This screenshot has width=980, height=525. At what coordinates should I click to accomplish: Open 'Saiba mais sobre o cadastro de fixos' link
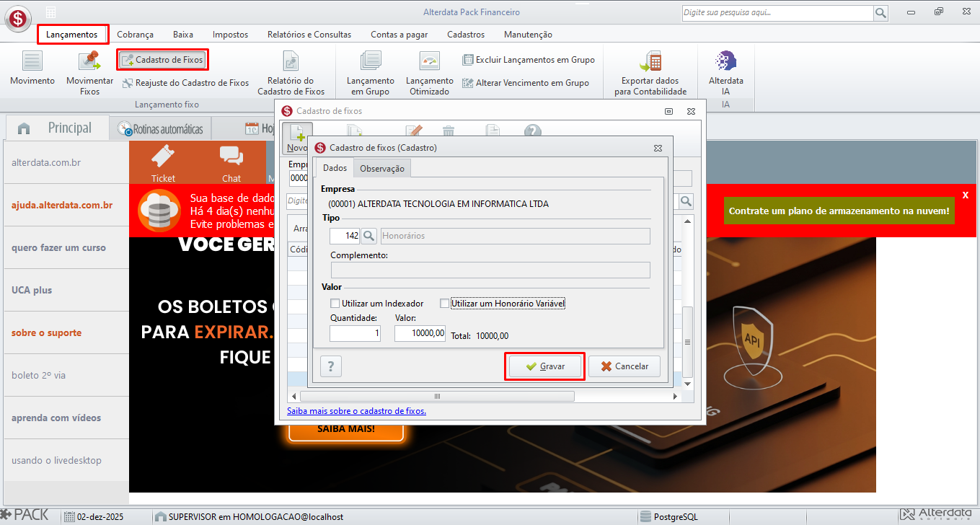coord(356,411)
